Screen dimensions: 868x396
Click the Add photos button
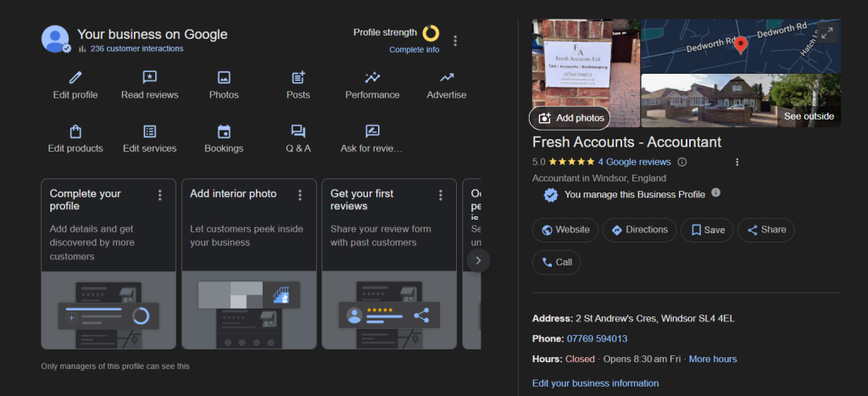[x=570, y=118]
